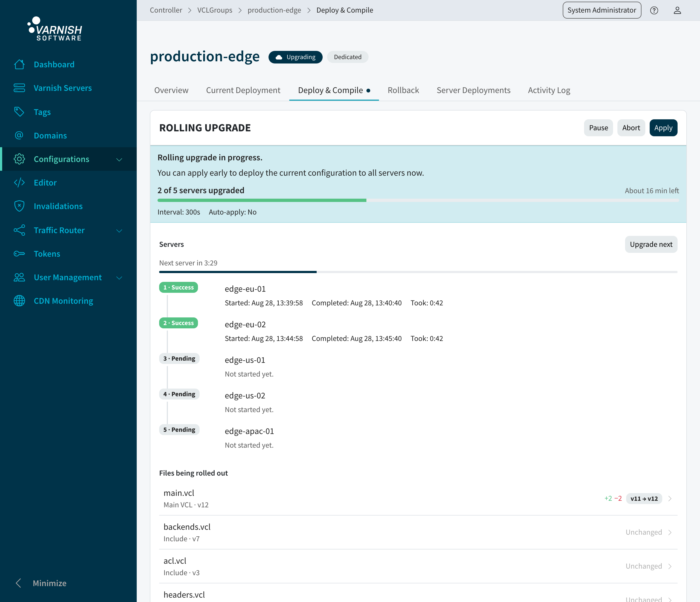Switch to the Rollback tab
This screenshot has width=700, height=602.
click(403, 90)
